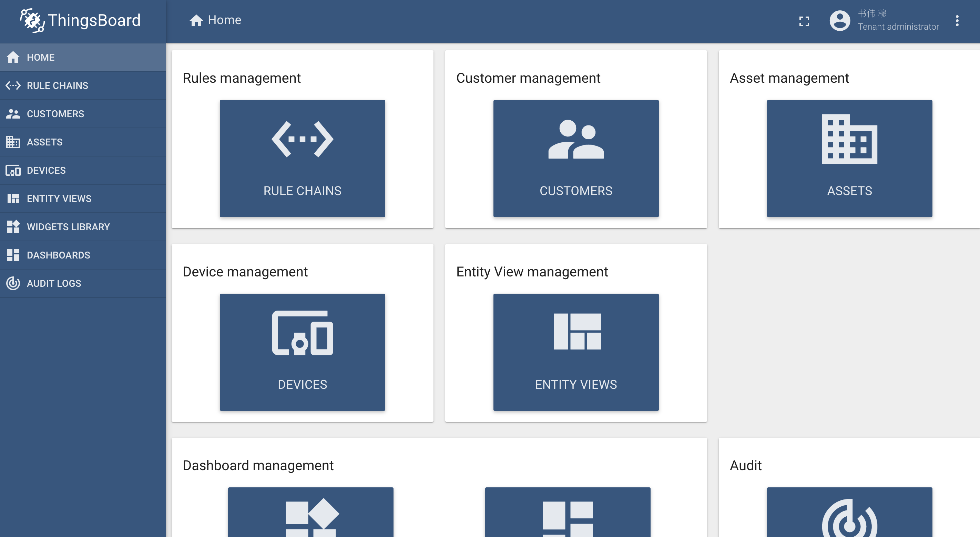Click the user profile avatar icon
This screenshot has height=537, width=980.
[x=840, y=21]
